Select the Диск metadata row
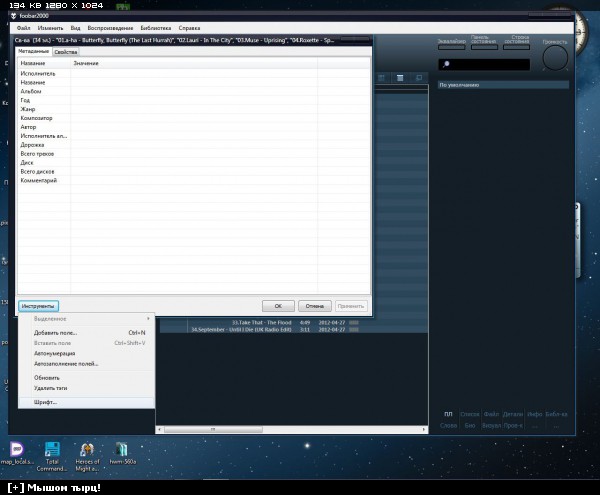The image size is (600, 495). [194, 163]
